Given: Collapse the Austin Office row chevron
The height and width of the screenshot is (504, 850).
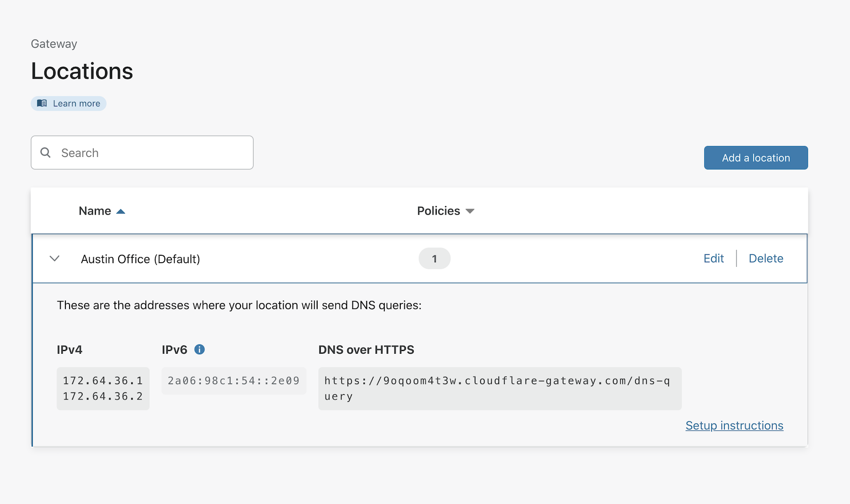Looking at the screenshot, I should (x=55, y=259).
